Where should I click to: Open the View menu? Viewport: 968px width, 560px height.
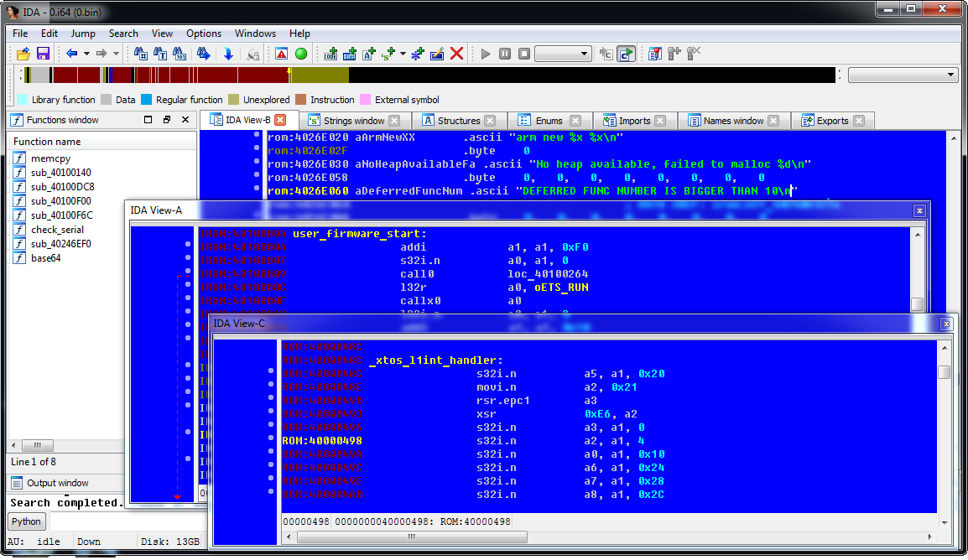[x=163, y=34]
